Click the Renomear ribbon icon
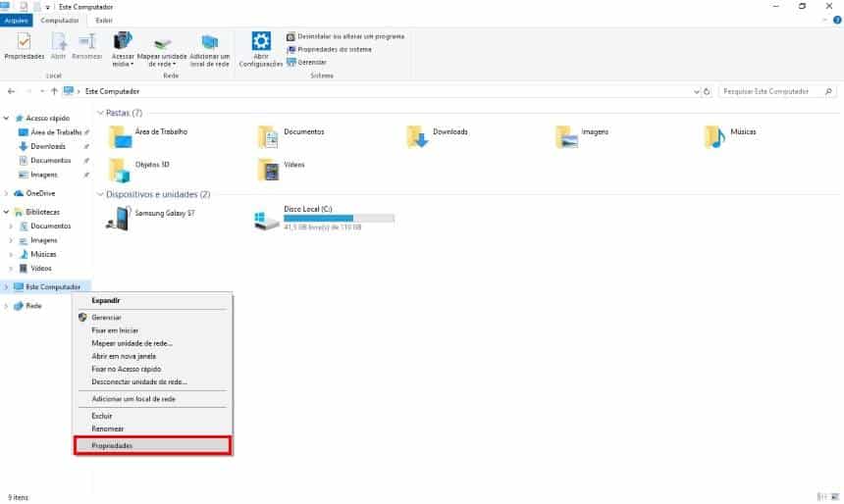Image resolution: width=844 pixels, height=504 pixels. point(86,46)
